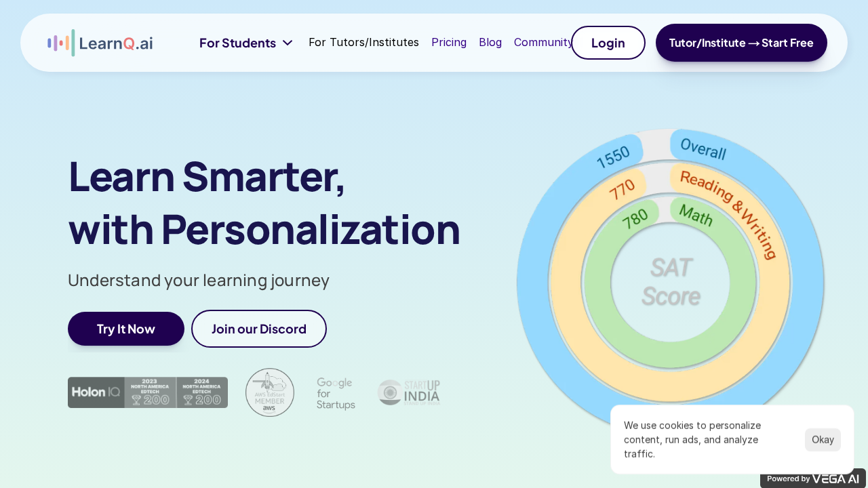Click Join our Discord
868x488 pixels.
[259, 329]
